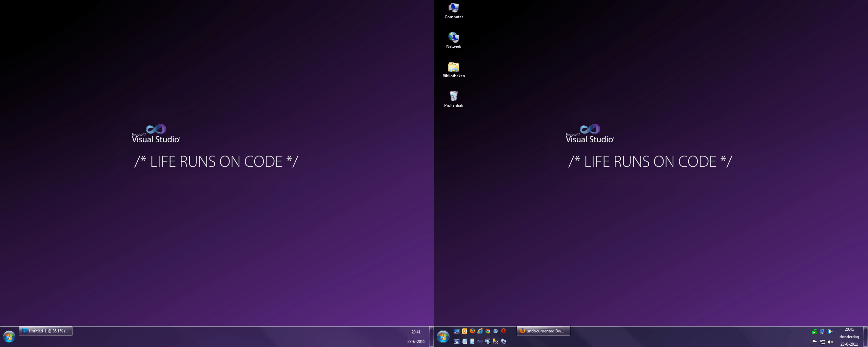The image size is (868, 347).
Task: Open Notepad from the quick launch bar
Action: click(465, 341)
